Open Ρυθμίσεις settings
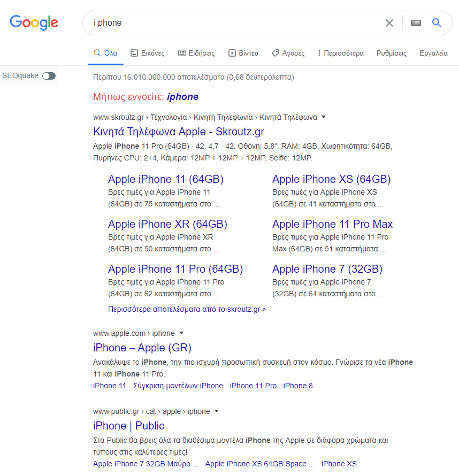Image resolution: width=459 pixels, height=476 pixels. coord(392,53)
